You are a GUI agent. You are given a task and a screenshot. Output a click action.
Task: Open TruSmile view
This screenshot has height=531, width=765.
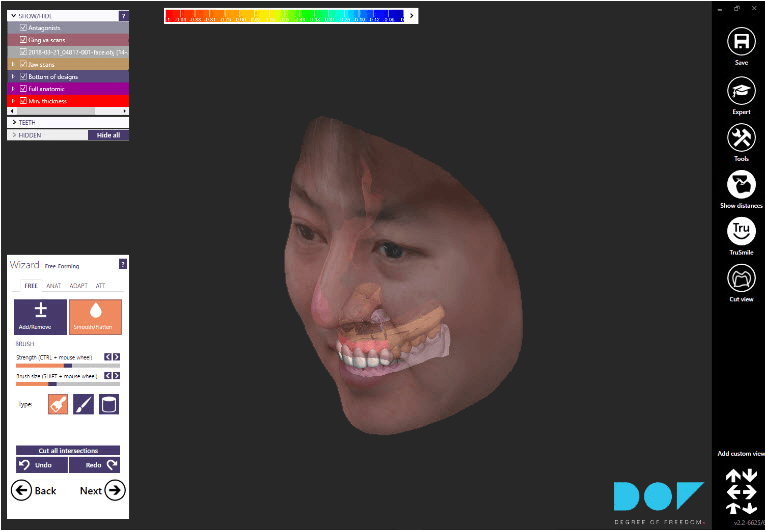pos(741,231)
